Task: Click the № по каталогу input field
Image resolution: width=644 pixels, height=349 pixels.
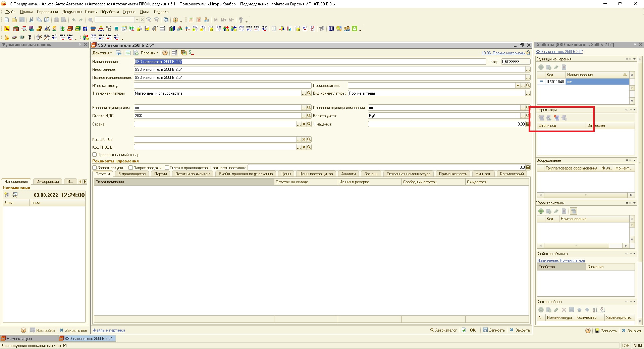Action: (222, 86)
